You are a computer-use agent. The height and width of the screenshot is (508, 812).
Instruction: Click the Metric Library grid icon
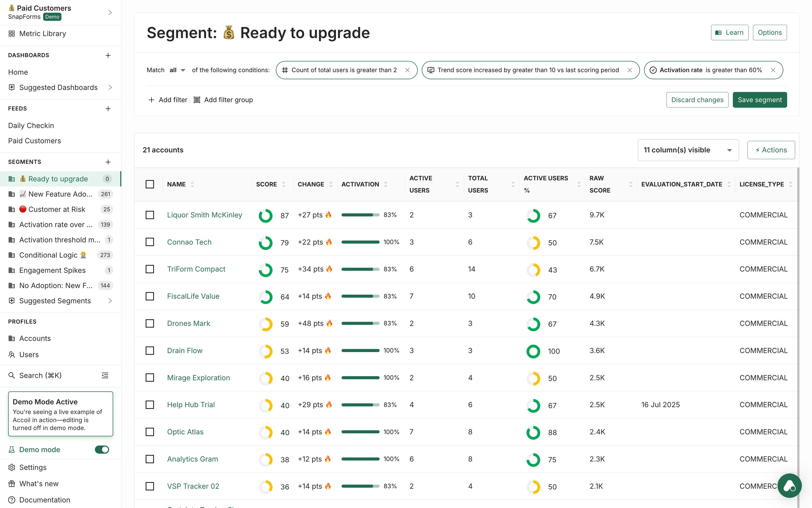(x=12, y=34)
